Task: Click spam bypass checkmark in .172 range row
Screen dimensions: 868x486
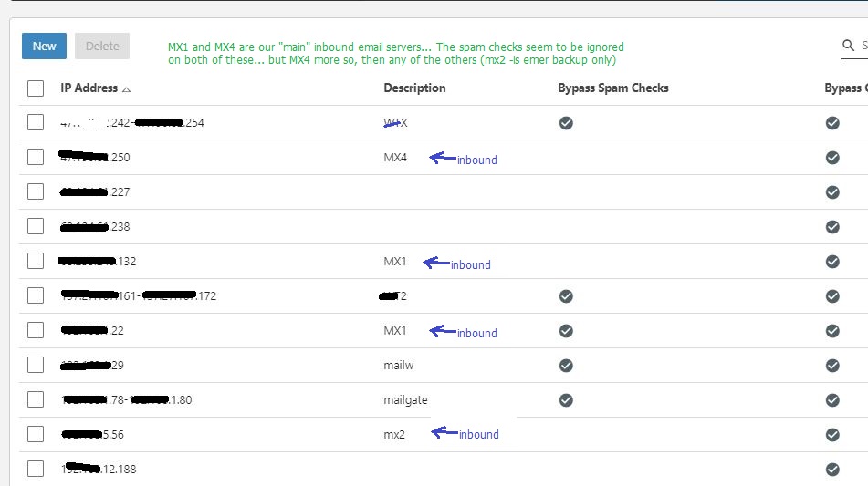Action: tap(566, 295)
